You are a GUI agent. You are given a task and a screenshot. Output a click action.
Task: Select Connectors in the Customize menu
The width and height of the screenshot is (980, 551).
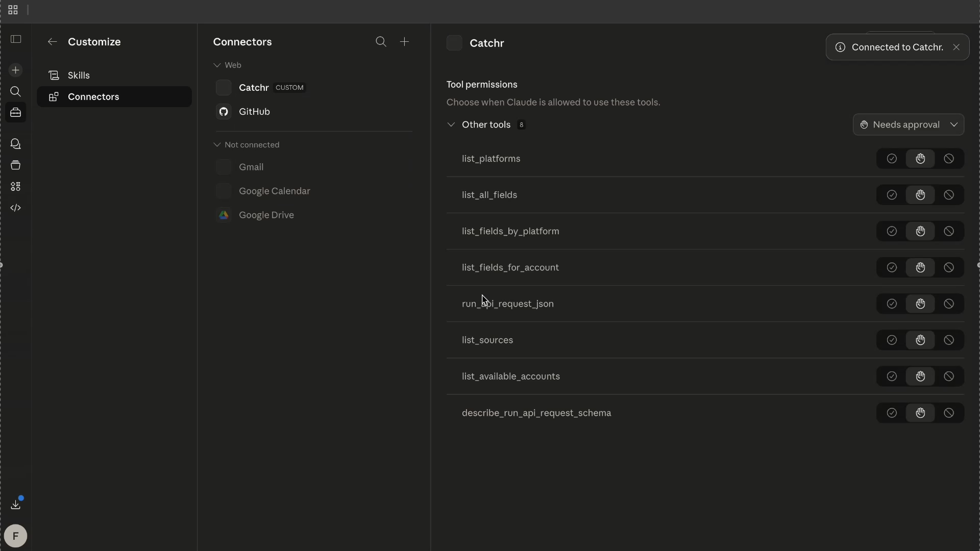point(93,97)
